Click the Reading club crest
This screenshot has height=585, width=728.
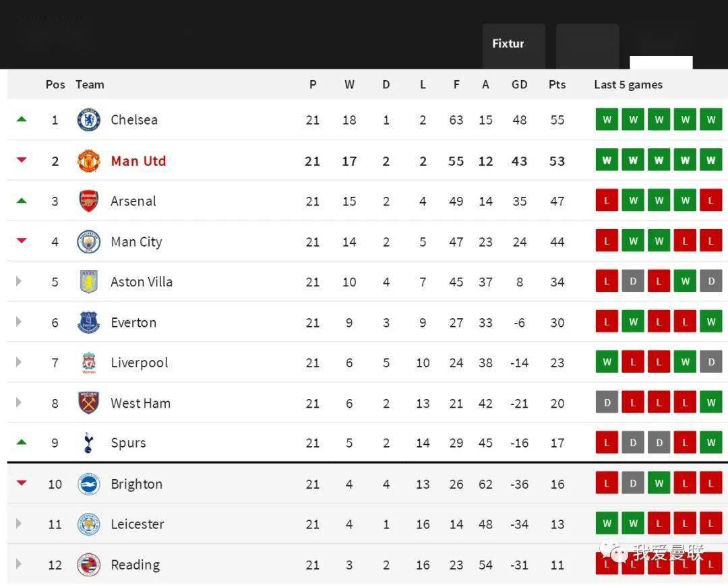(89, 565)
